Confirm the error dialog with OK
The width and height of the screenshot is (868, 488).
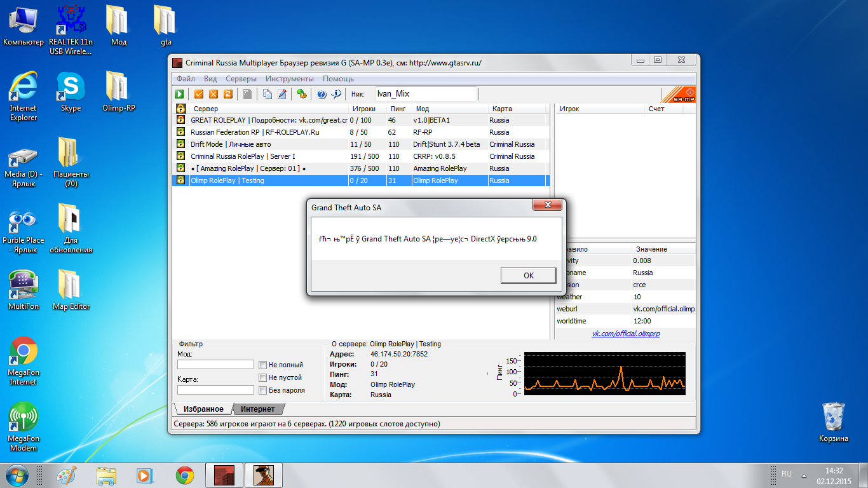(x=529, y=275)
